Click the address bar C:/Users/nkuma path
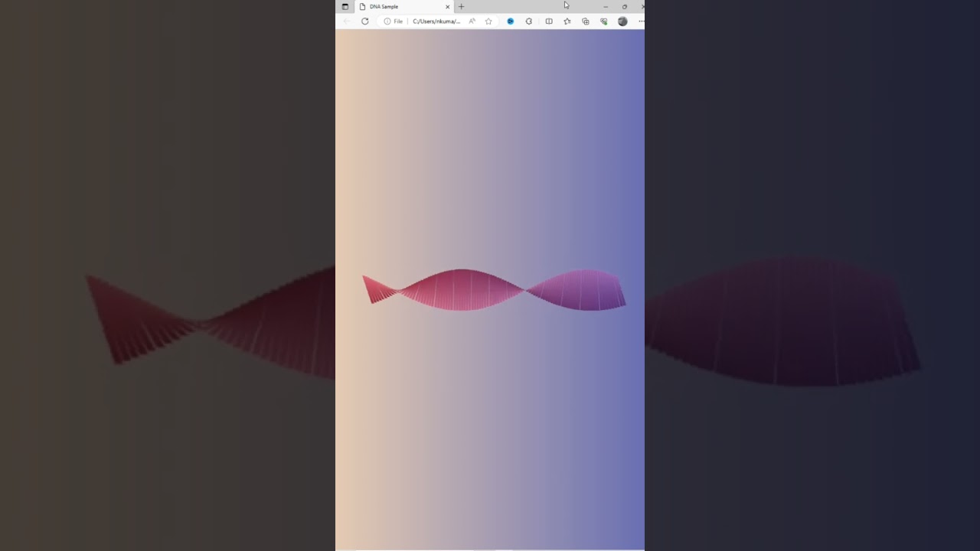The image size is (980, 551). 436,21
